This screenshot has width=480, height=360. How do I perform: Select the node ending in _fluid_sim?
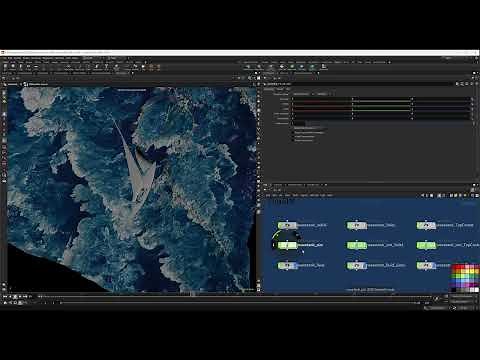pyautogui.click(x=357, y=266)
